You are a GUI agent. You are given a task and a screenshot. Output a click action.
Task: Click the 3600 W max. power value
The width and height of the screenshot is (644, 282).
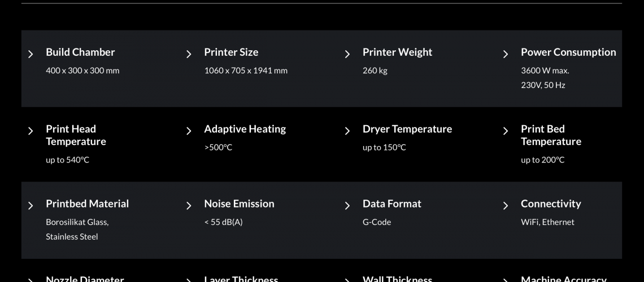545,70
